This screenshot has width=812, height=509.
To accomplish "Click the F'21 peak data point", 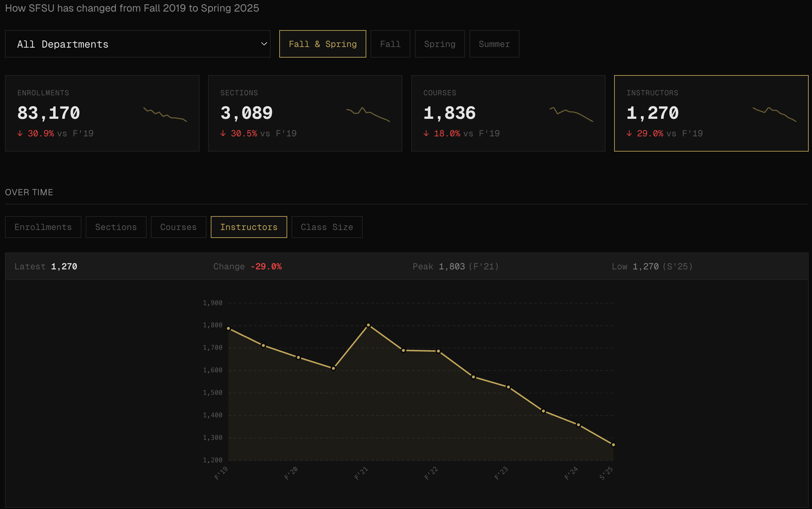I will pyautogui.click(x=368, y=325).
